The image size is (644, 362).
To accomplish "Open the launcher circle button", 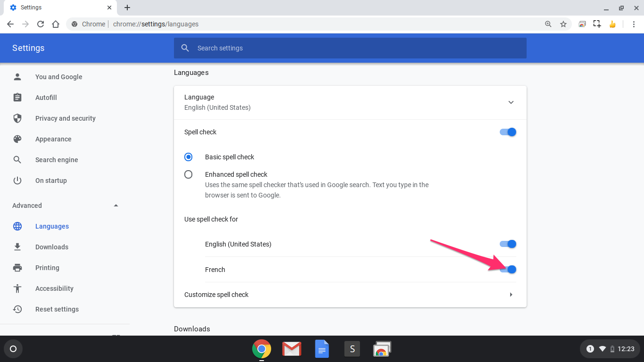I will [x=13, y=349].
